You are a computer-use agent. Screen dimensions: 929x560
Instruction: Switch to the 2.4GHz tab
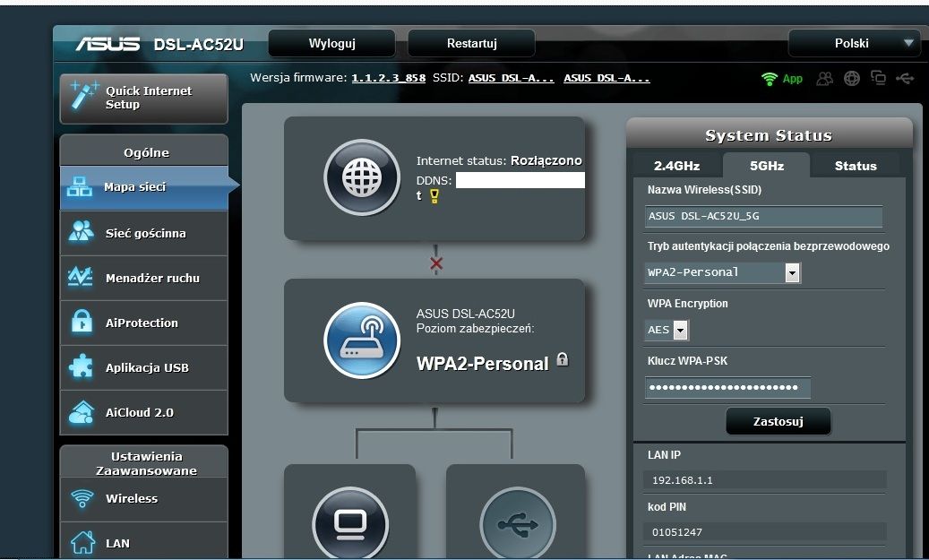(x=676, y=166)
